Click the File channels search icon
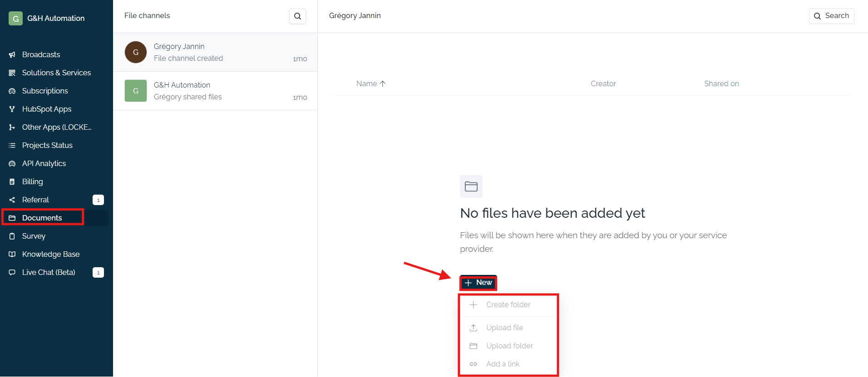Screen dimensions: 868x377 [x=297, y=16]
